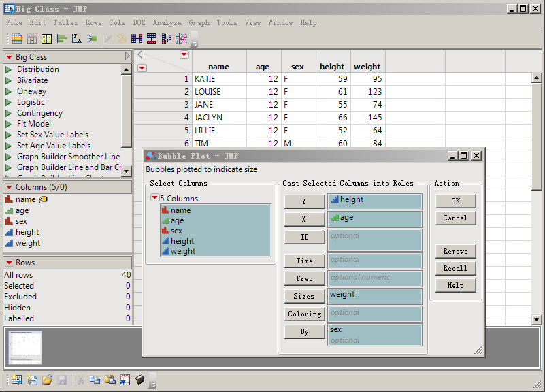Click the data table vertical scrollbar down arrow
This screenshot has height=392, width=545.
536,319
